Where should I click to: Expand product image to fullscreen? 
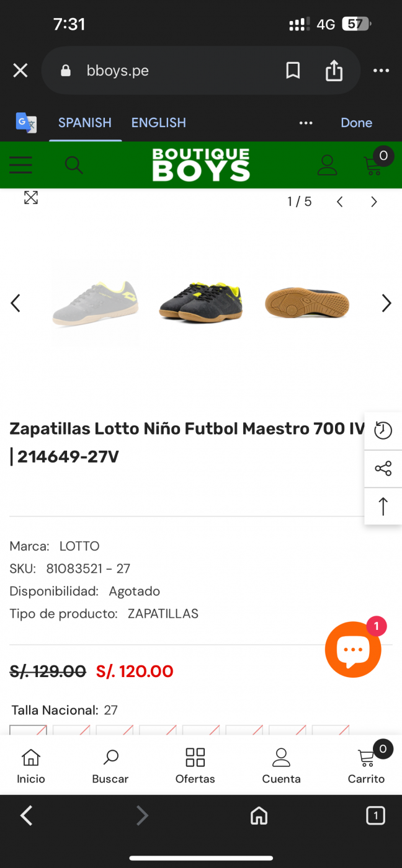pos(31,198)
